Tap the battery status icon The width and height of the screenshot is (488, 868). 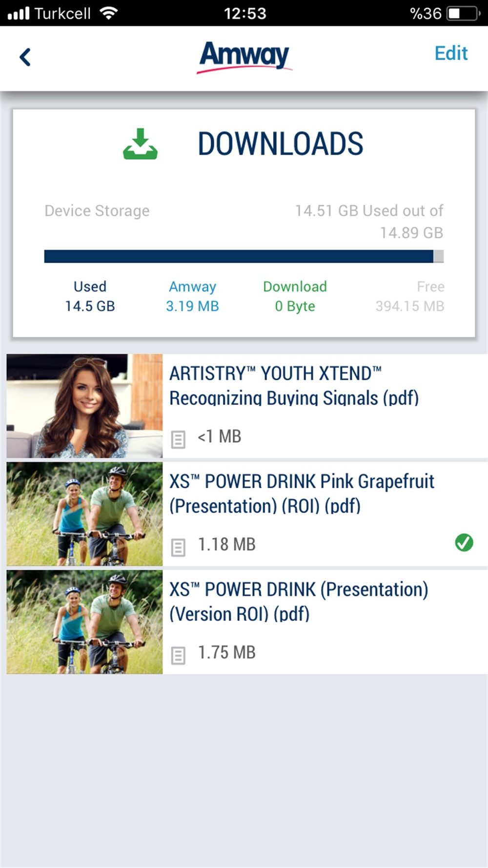(x=463, y=13)
